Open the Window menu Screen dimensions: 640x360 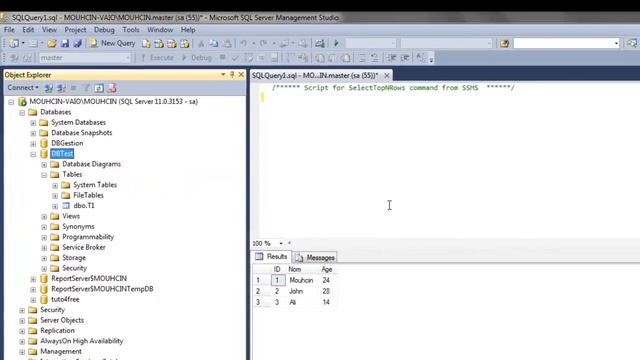coord(160,30)
